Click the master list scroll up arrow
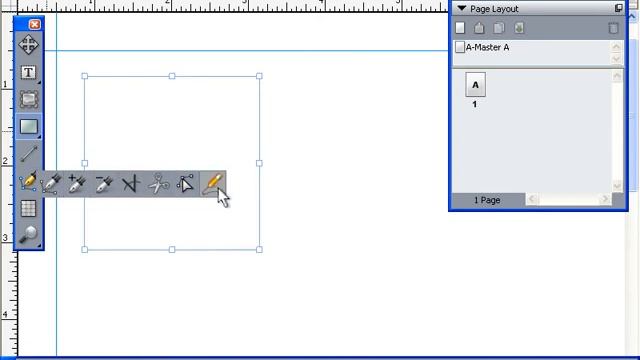 click(x=616, y=47)
